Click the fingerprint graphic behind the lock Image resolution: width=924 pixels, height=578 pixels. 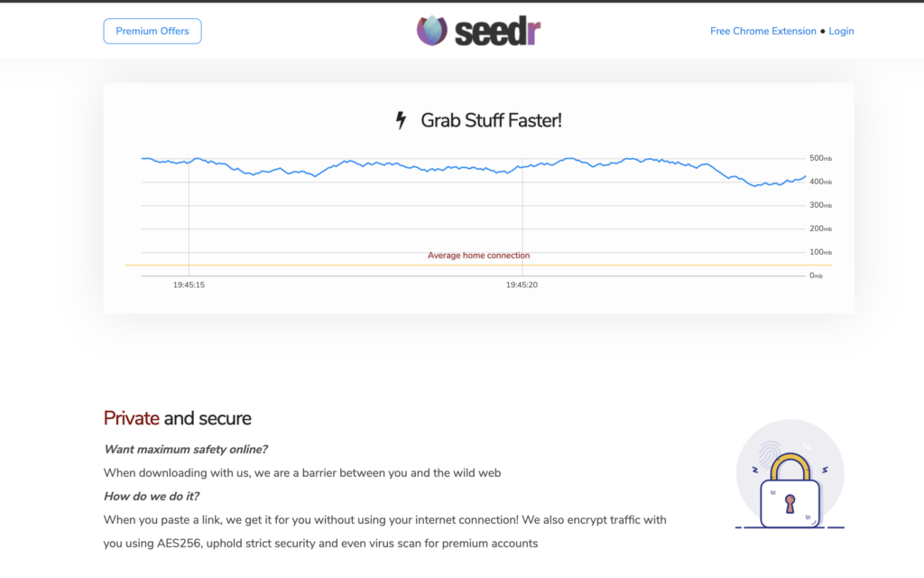tap(770, 453)
